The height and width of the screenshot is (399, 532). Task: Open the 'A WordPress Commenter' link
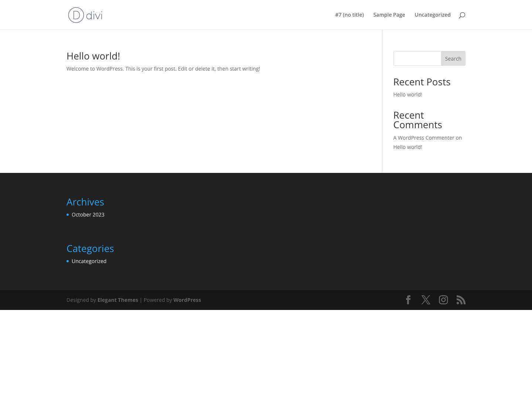pos(424,137)
